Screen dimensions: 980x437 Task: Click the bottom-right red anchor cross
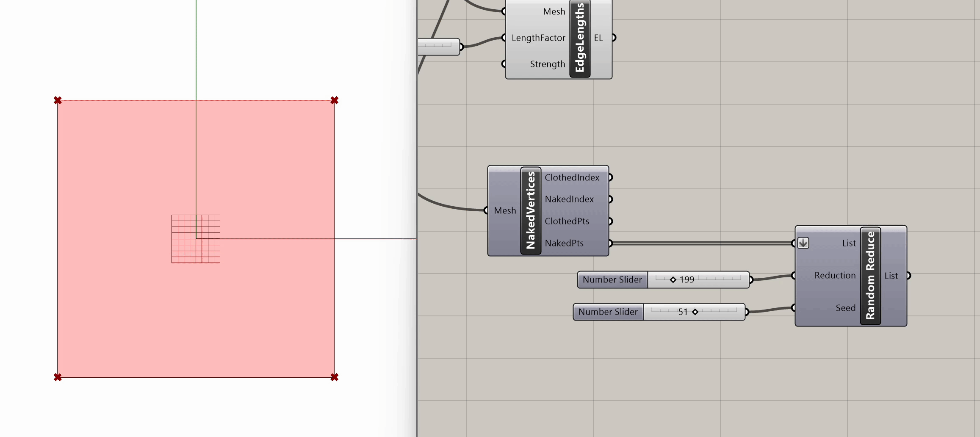coord(334,377)
